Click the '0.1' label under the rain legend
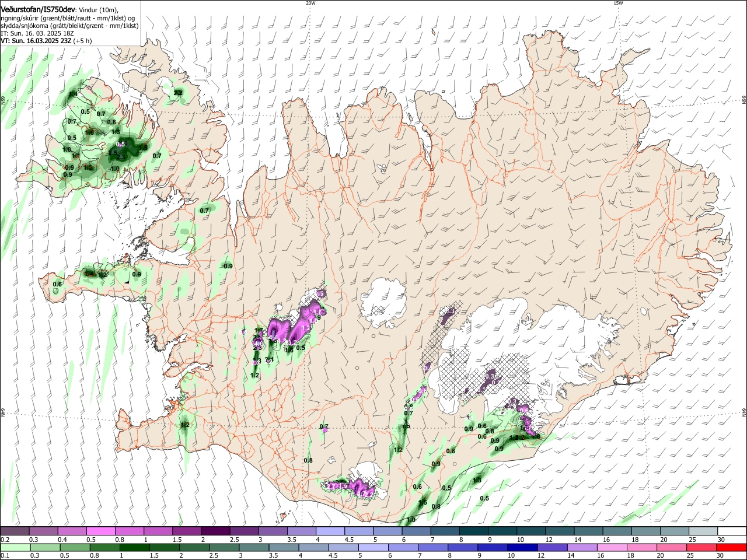 pos(5,555)
